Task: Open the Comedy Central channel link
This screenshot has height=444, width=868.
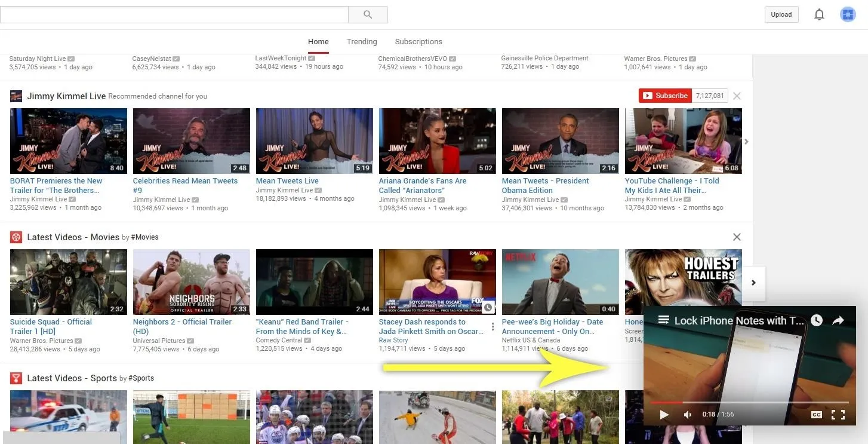Action: tap(280, 341)
